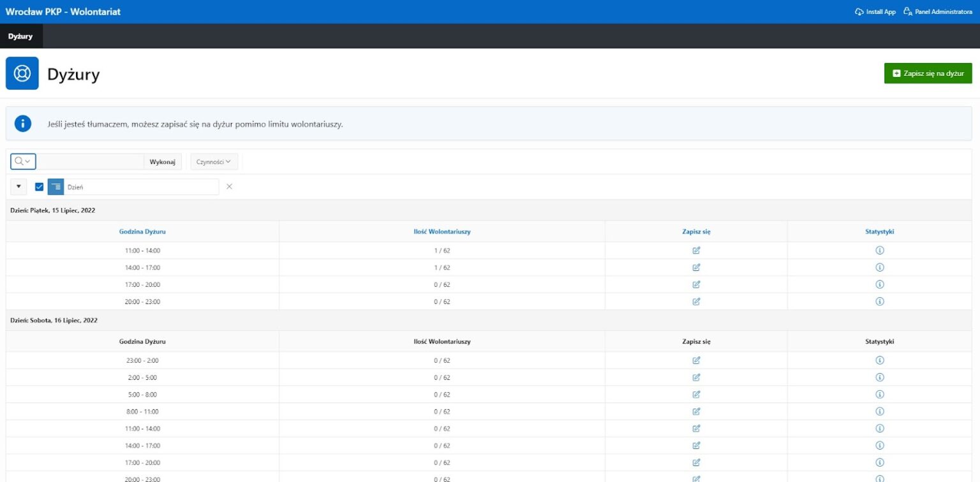The image size is (980, 482).
Task: Click edit icon for Saturday 23:00 - 2:00 shift
Action: click(x=695, y=360)
